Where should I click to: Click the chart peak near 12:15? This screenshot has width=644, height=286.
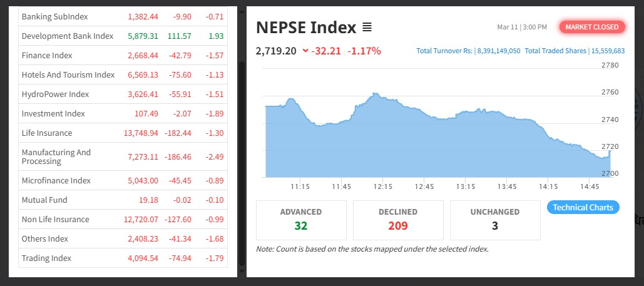coord(375,94)
